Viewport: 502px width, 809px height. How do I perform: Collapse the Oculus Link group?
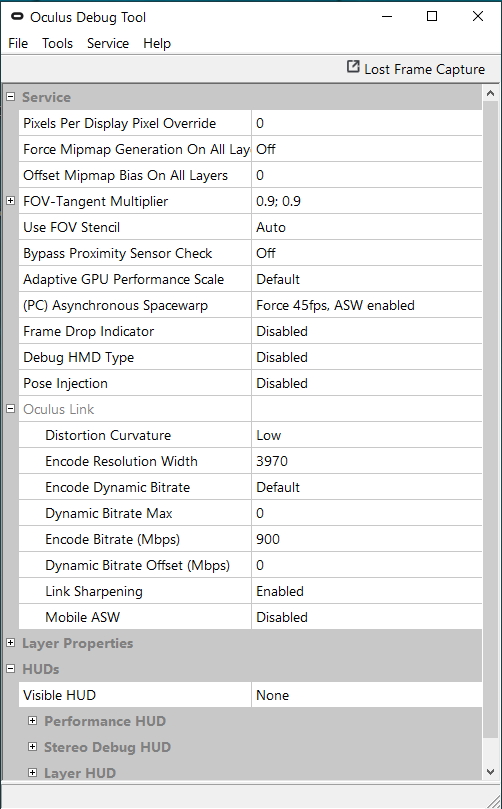pos(10,409)
